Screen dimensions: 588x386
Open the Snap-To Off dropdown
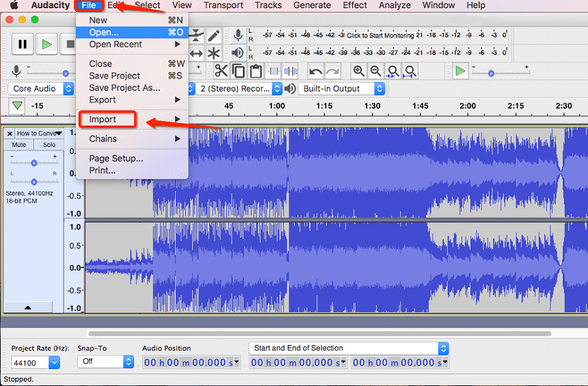click(106, 361)
